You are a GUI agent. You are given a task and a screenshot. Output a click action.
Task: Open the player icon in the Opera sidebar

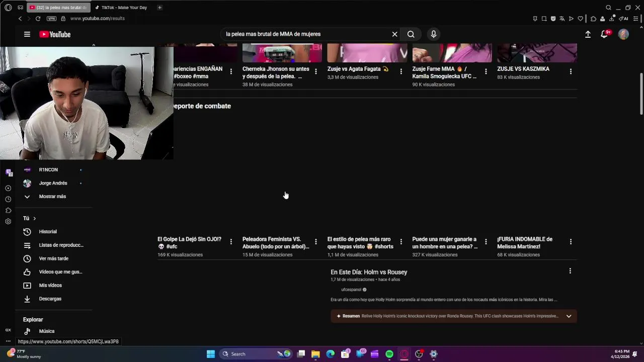8,188
